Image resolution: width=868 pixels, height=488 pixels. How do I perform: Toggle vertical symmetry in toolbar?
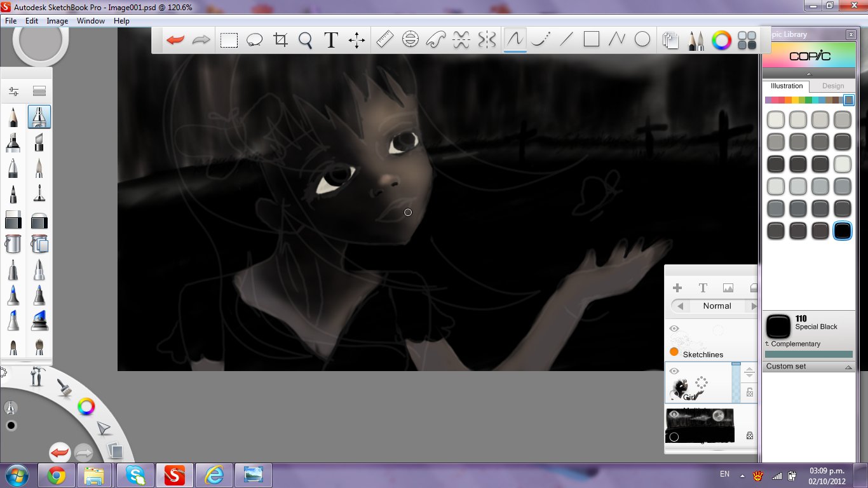[x=487, y=40]
